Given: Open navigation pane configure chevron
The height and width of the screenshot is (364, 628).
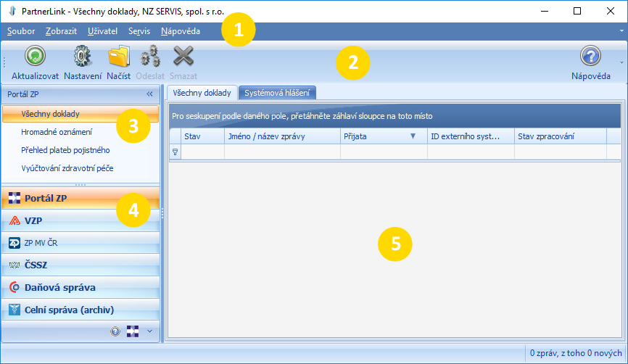Looking at the screenshot, I should coord(150,331).
